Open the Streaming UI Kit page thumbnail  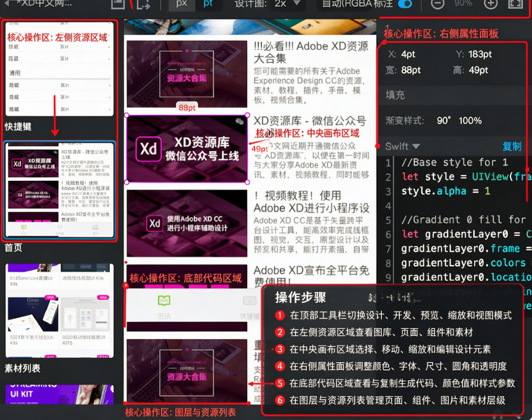(60, 394)
